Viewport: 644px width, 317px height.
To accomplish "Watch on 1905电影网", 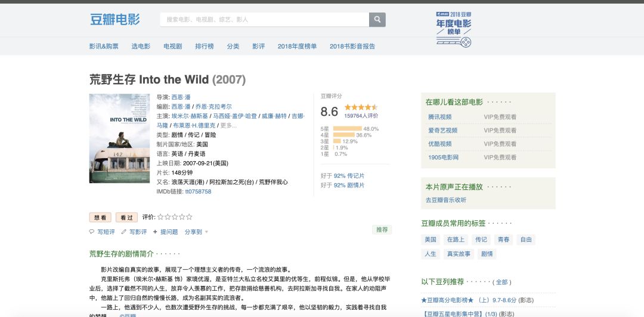I will pos(443,158).
